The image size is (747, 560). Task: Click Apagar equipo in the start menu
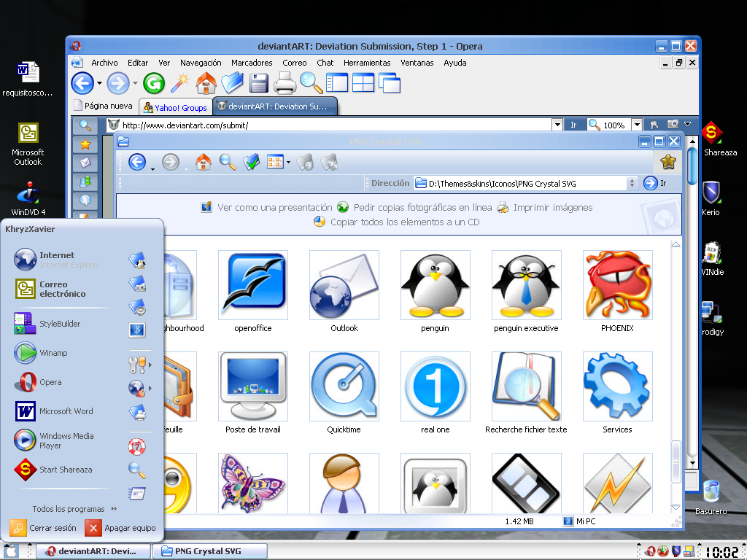[120, 528]
